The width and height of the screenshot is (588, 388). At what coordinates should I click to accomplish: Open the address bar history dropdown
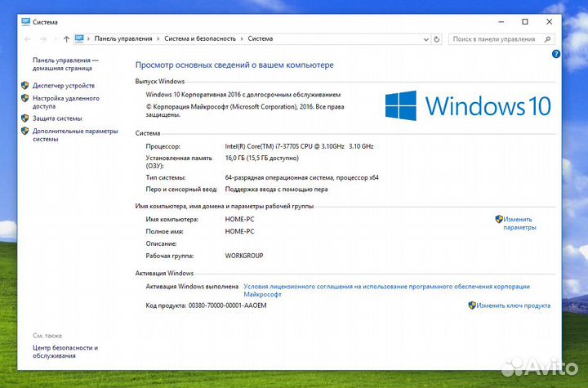coord(426,39)
